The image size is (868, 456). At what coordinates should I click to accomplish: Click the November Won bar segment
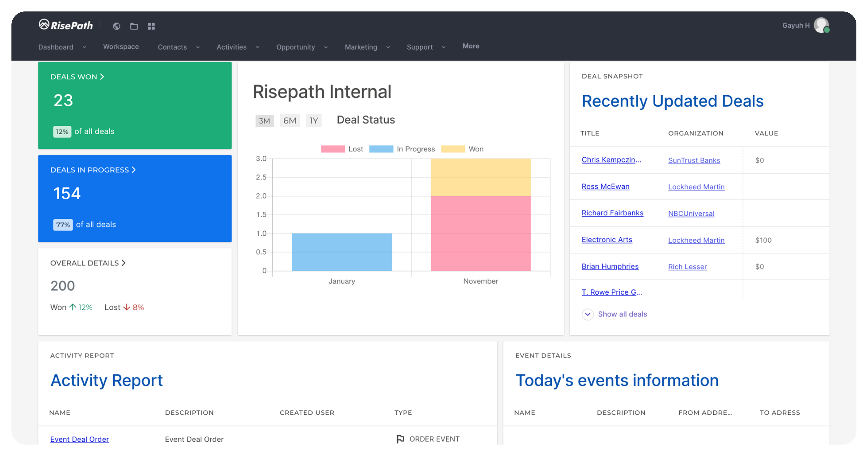tap(480, 177)
